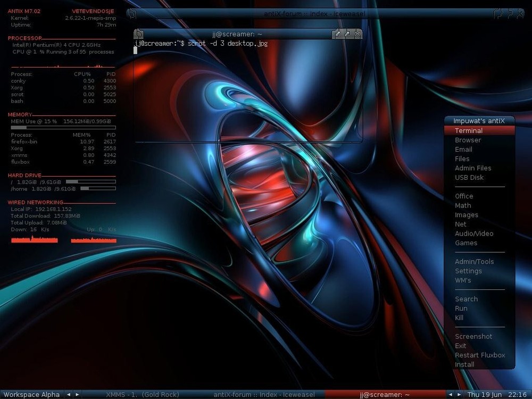
Task: Click the maximize arrow icon on terminal titlebar
Action: 347,33
